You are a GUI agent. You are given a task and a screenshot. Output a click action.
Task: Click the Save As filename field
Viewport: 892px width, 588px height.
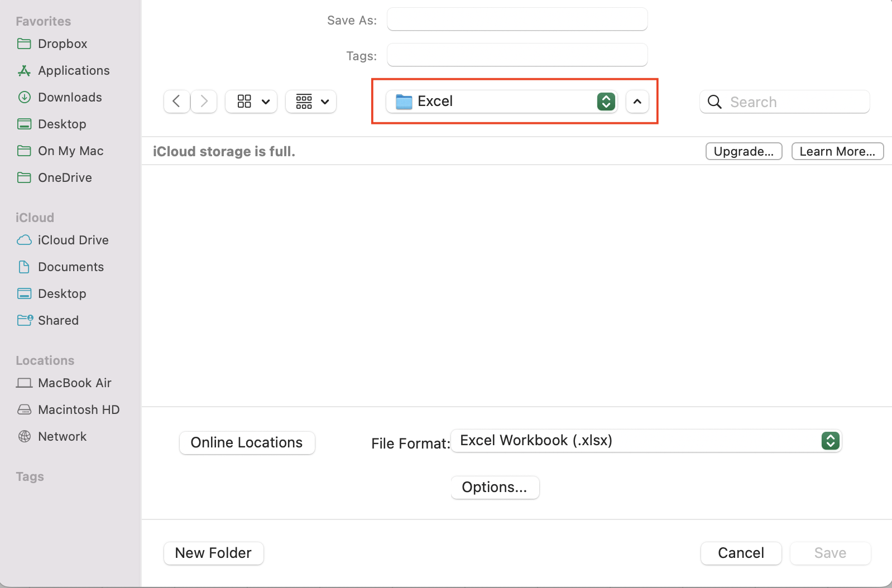pyautogui.click(x=517, y=20)
